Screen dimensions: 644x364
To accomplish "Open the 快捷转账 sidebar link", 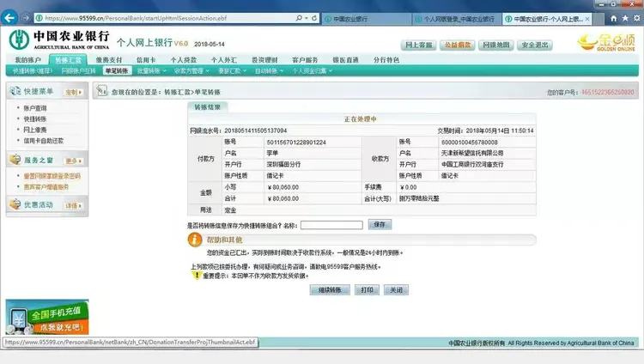I will point(35,119).
